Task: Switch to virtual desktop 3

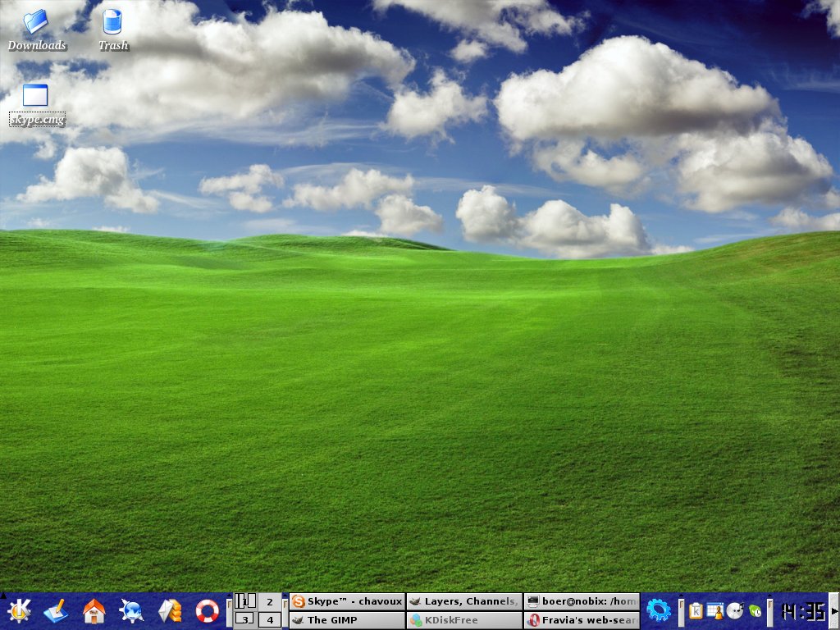Action: click(245, 619)
